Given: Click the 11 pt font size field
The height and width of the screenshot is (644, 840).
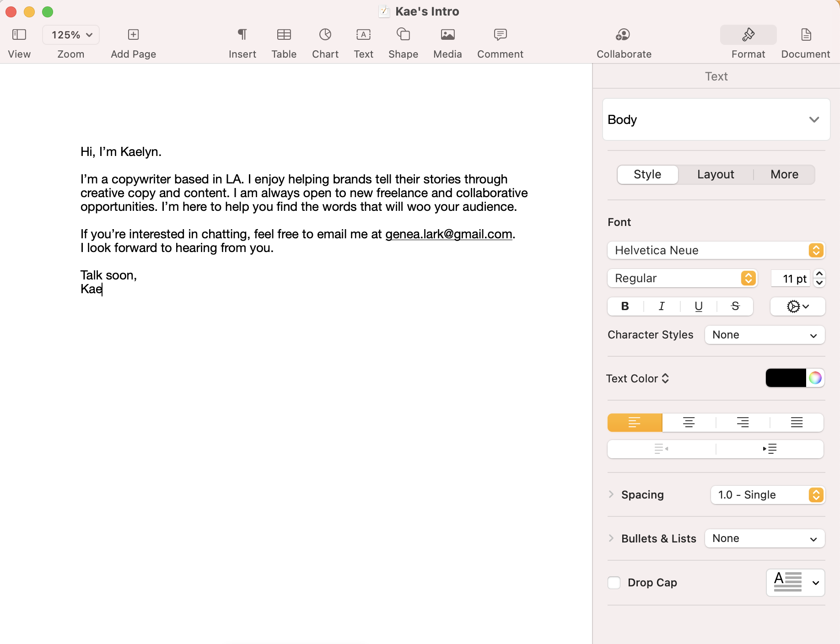Looking at the screenshot, I should point(791,279).
